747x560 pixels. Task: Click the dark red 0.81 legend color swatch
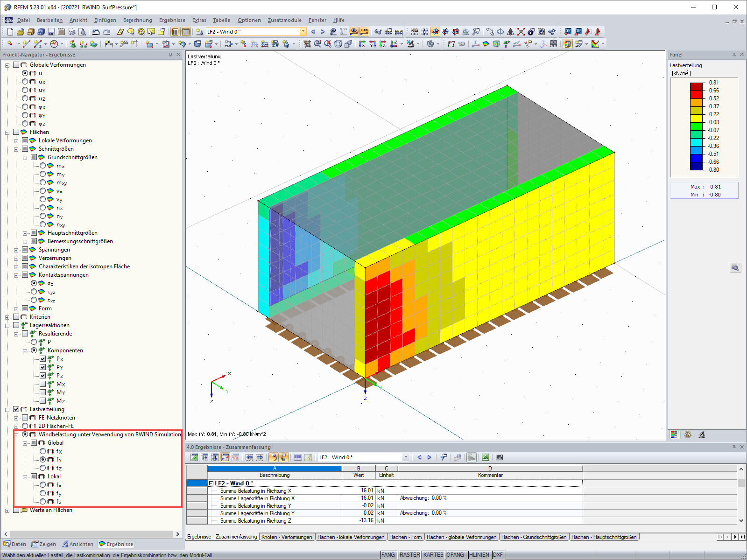(697, 87)
